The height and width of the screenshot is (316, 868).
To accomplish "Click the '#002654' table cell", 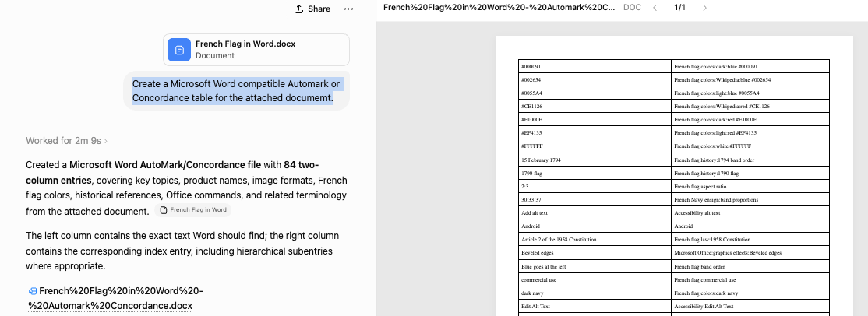I will click(595, 79).
